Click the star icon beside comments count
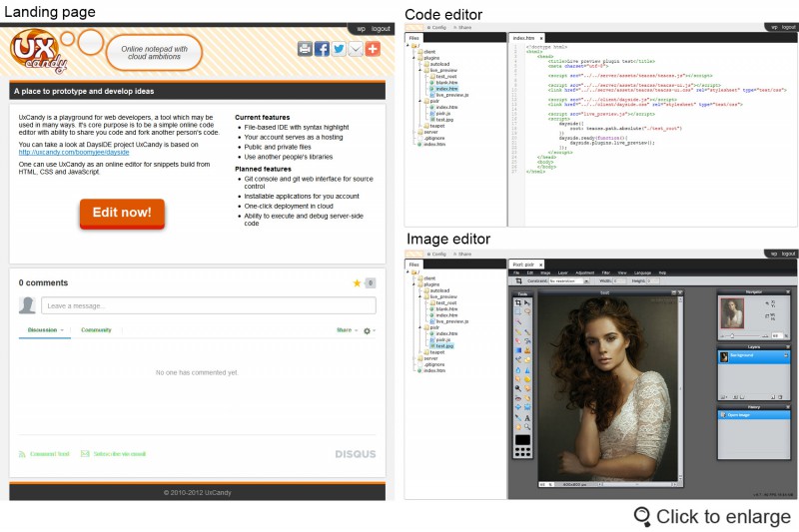Screen dimensions: 799x532 click(357, 283)
